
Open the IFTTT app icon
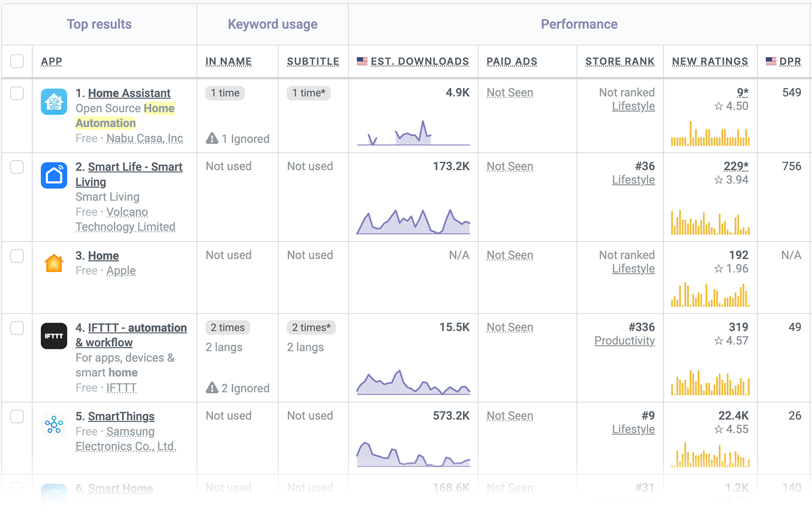[54, 336]
